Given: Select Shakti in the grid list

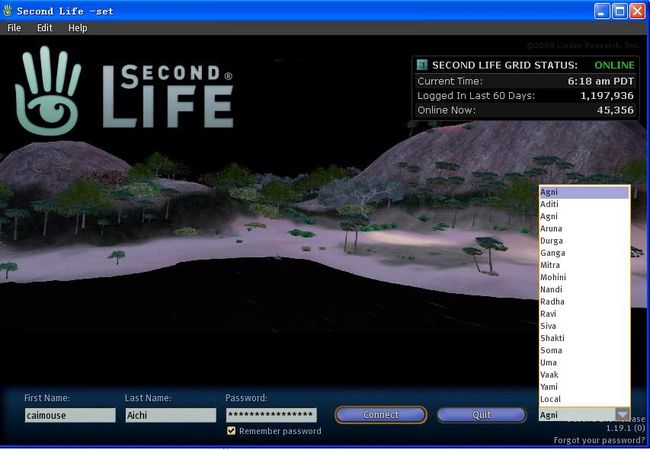Looking at the screenshot, I should 584,338.
